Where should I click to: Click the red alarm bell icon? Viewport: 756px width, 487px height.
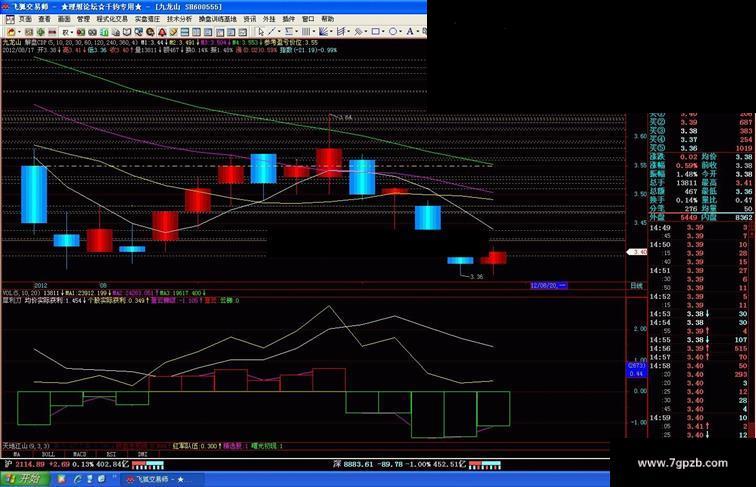pyautogui.click(x=162, y=32)
